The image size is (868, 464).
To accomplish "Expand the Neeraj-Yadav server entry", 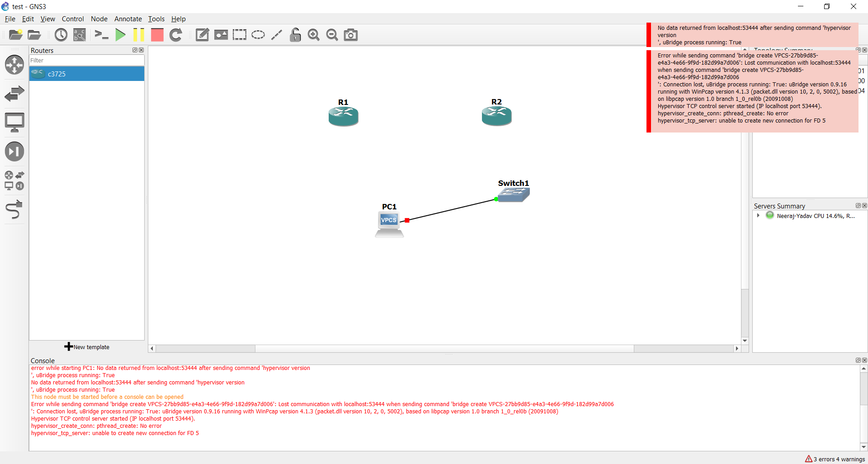I will (x=759, y=216).
